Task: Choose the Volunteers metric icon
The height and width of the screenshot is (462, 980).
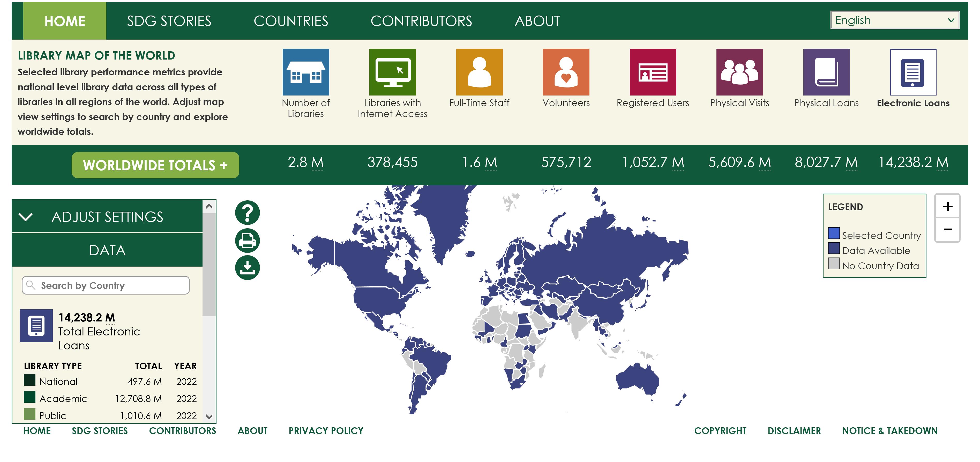Action: (x=566, y=72)
